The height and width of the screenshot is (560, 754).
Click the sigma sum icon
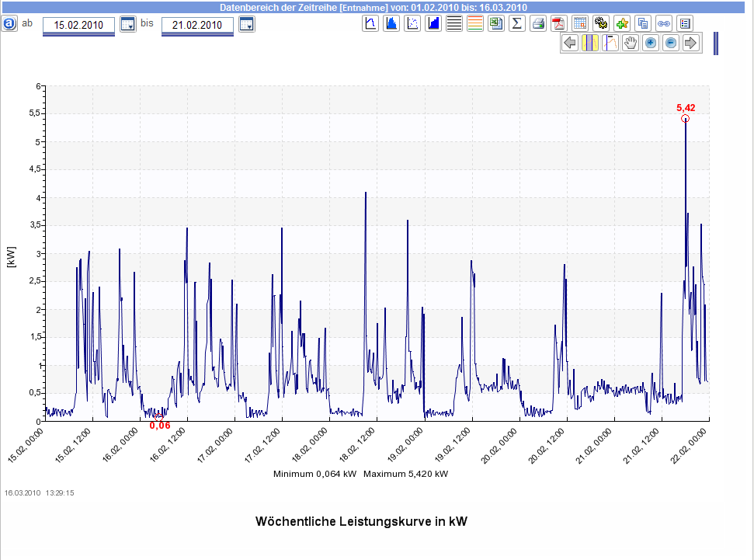[x=517, y=23]
